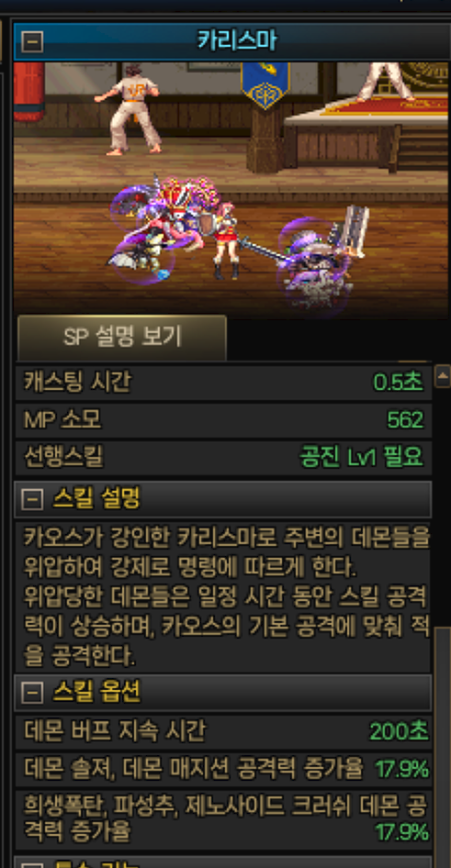Click the 스킬 옵션 section header
451x868 pixels.
[x=222, y=692]
